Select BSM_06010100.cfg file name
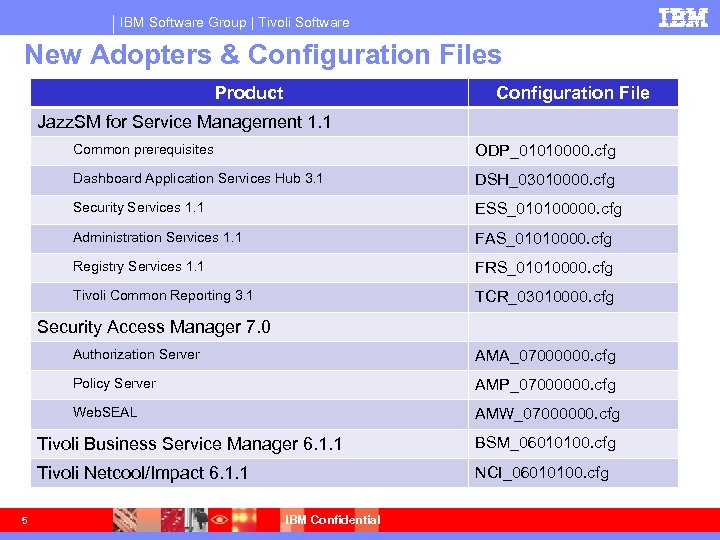 (x=545, y=443)
